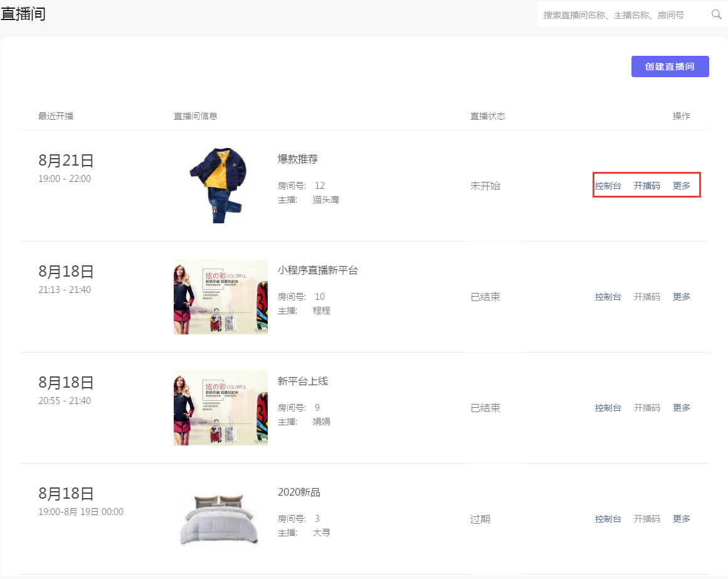Click the 直播间信息 column header

coord(196,116)
